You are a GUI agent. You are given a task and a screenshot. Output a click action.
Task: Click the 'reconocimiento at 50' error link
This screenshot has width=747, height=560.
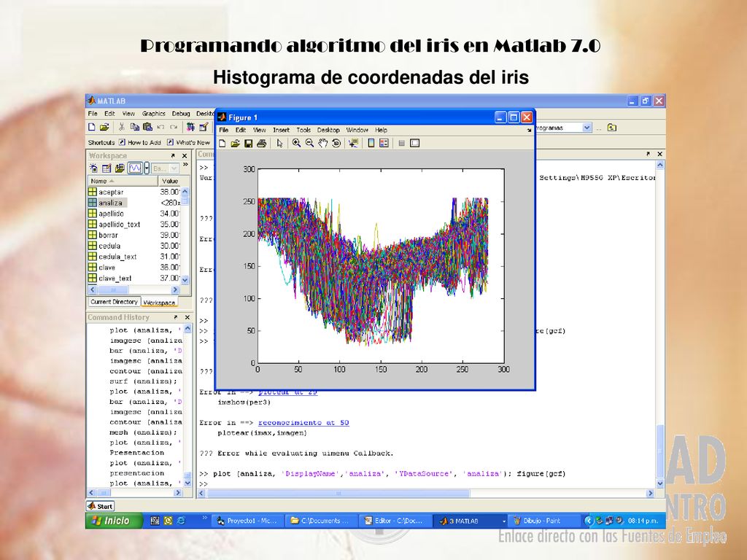(303, 423)
